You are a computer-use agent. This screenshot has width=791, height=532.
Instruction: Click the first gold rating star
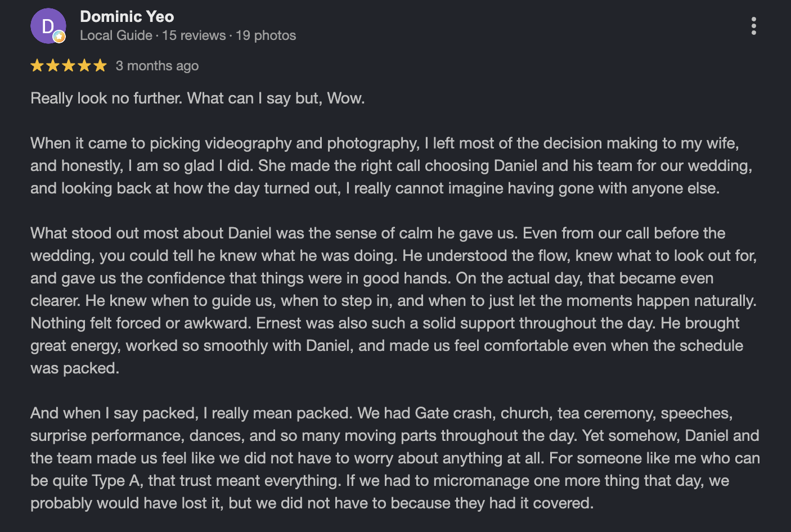click(x=37, y=66)
